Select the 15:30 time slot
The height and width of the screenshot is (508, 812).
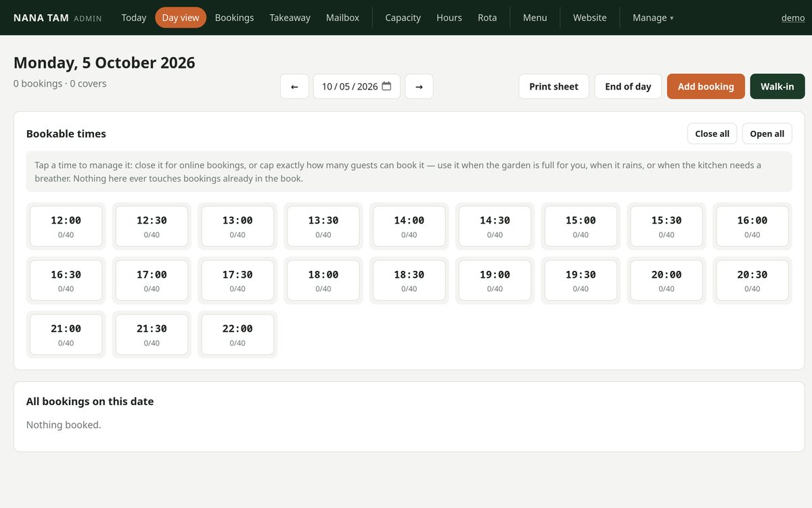[x=667, y=226]
